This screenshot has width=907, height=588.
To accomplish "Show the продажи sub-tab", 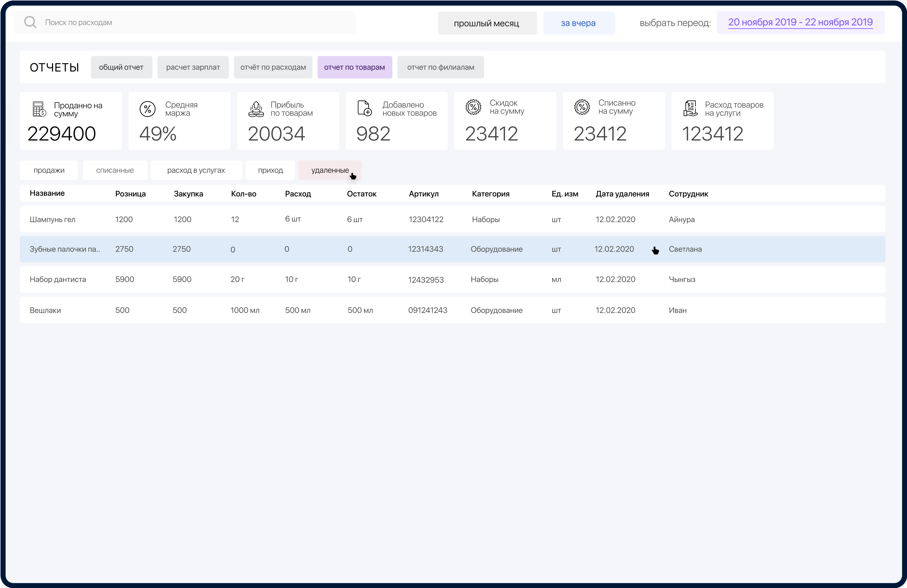I will coord(49,170).
